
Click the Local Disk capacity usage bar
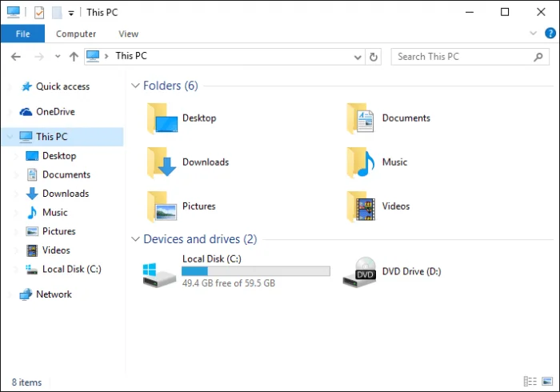(x=256, y=271)
